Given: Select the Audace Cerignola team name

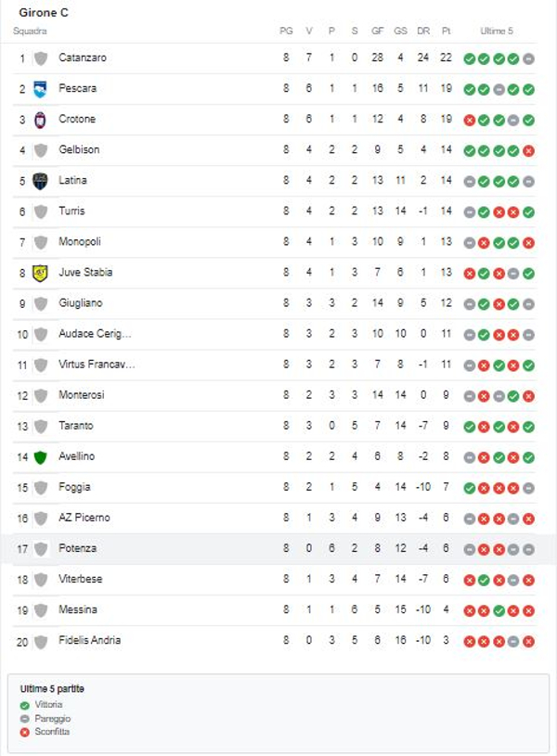Looking at the screenshot, I should point(95,334).
